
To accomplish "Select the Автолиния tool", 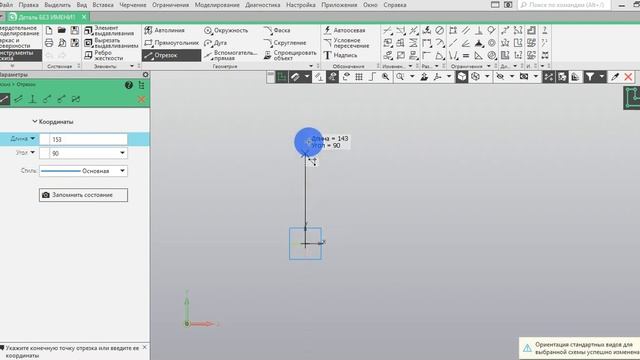I will [x=164, y=30].
